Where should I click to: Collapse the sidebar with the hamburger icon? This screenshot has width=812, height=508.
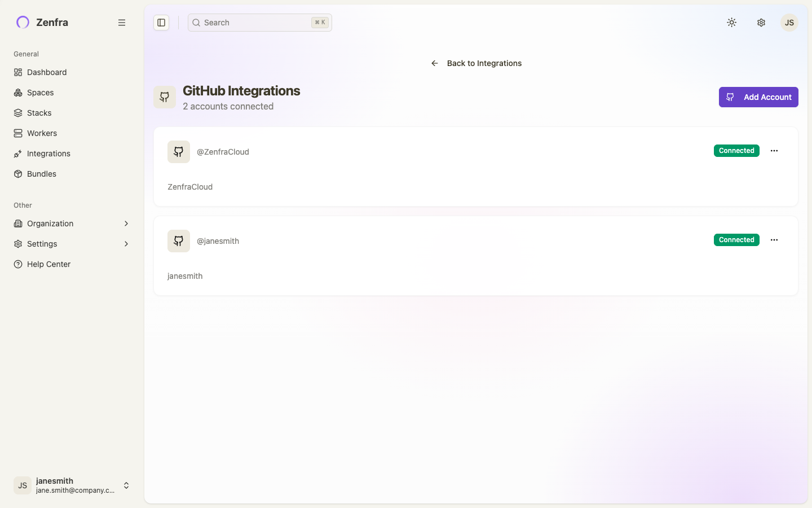click(122, 22)
